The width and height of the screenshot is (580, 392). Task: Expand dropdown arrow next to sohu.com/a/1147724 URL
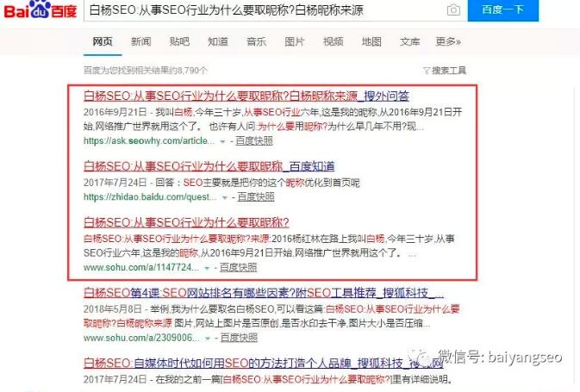(x=207, y=268)
